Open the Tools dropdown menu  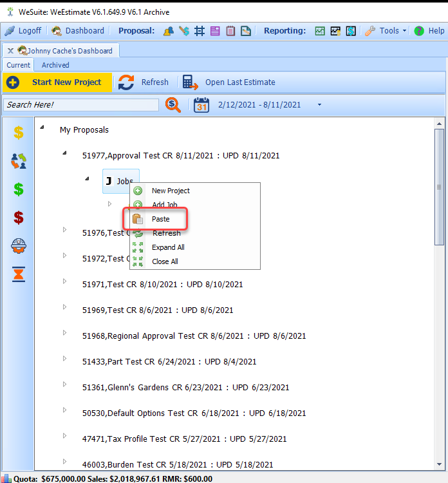386,31
